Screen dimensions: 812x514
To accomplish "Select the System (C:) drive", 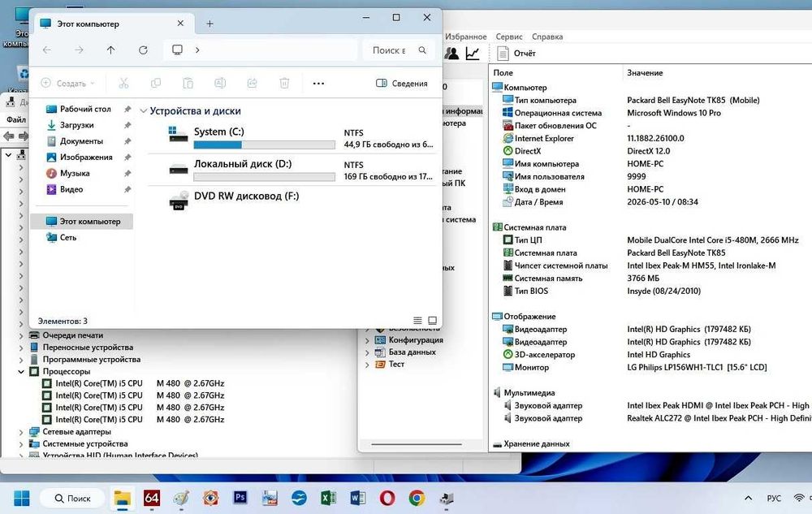I will [x=292, y=138].
